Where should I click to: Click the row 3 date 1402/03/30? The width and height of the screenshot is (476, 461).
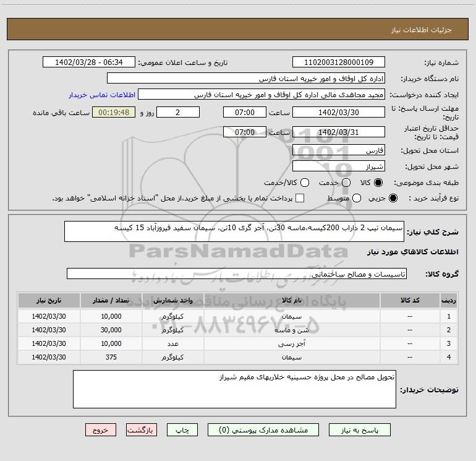pos(49,343)
